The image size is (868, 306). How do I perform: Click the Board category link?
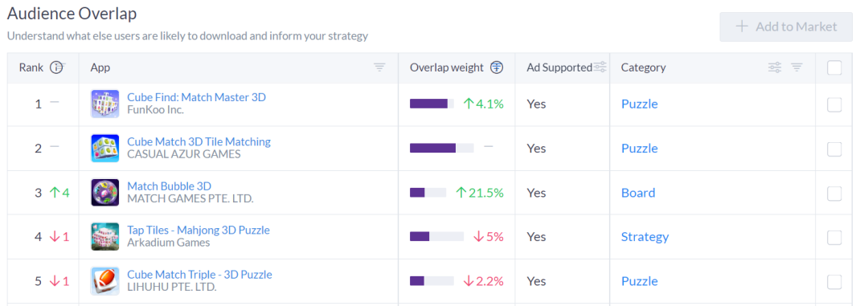[x=638, y=193]
